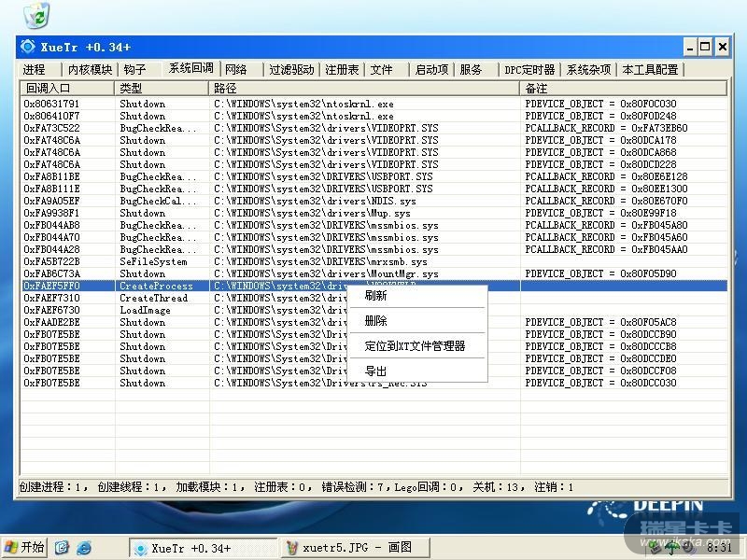Viewport: 747px width, 560px height.
Task: Launch Internet Explorer from quick launch
Action: click(84, 548)
